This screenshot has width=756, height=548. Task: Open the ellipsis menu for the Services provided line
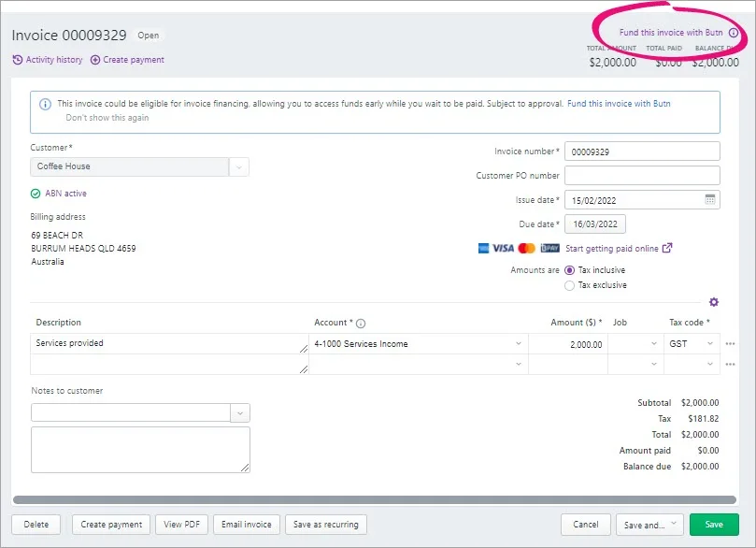[x=732, y=344]
